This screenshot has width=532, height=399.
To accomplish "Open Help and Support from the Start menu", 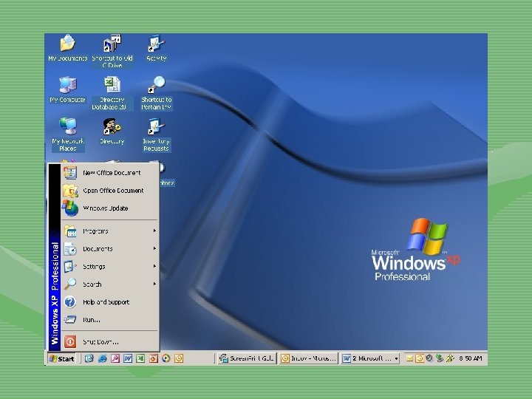I will [110, 301].
